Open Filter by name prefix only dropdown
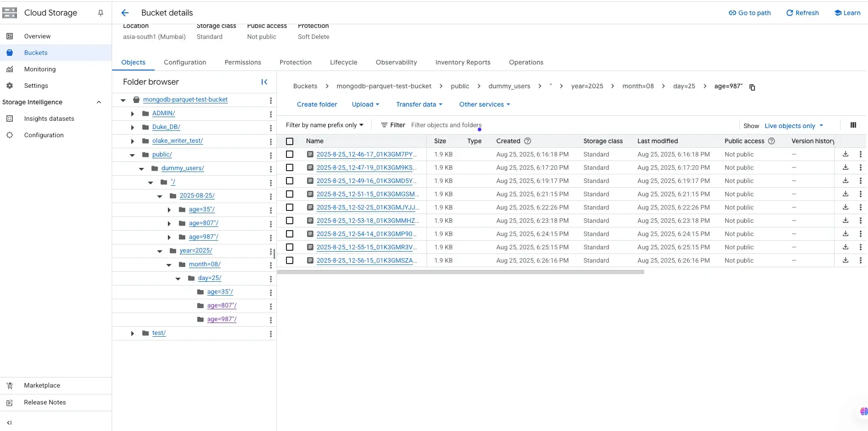Viewport: 868px width, 431px height. 324,125
